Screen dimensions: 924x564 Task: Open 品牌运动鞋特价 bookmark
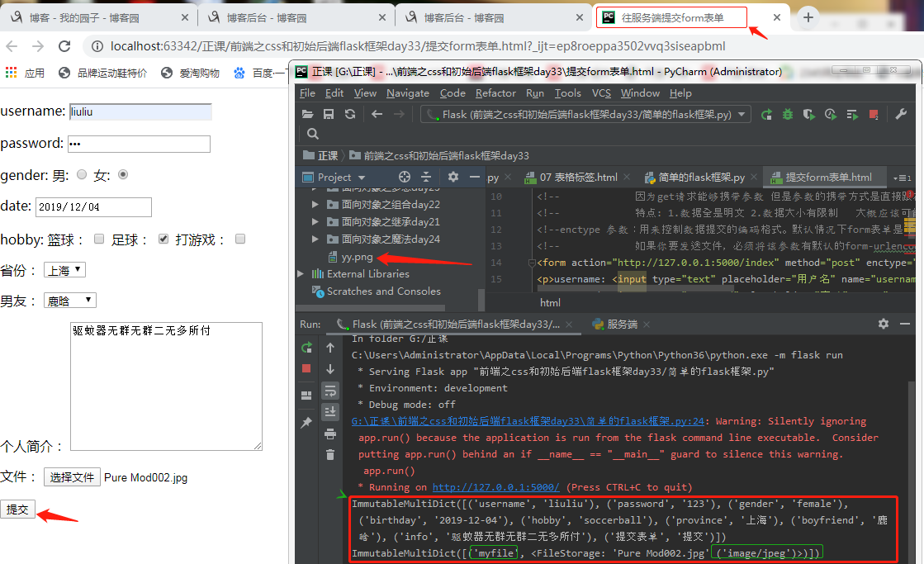pyautogui.click(x=103, y=73)
